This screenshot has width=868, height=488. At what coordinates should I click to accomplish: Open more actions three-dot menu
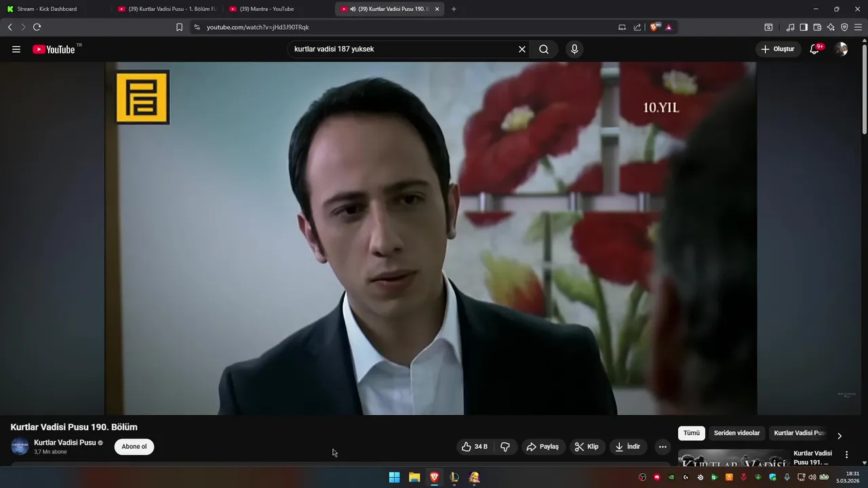pyautogui.click(x=663, y=447)
